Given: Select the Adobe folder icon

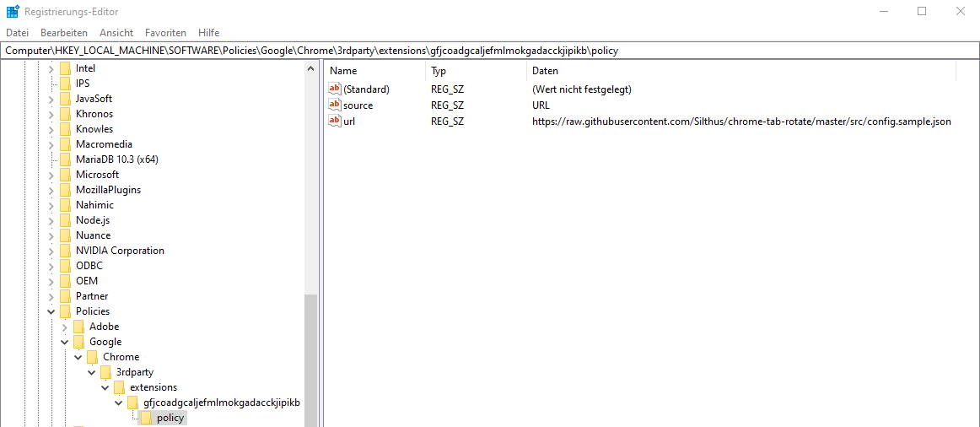Looking at the screenshot, I should click(78, 327).
